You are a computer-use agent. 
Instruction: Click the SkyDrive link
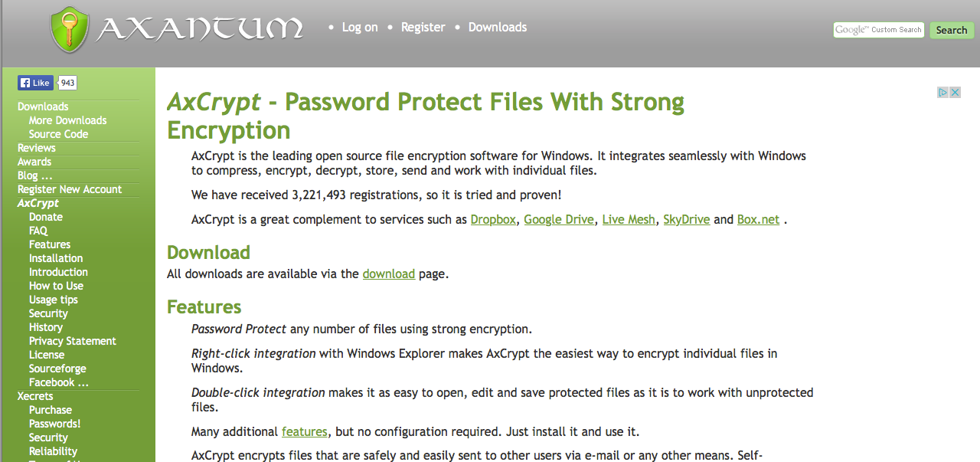point(687,219)
